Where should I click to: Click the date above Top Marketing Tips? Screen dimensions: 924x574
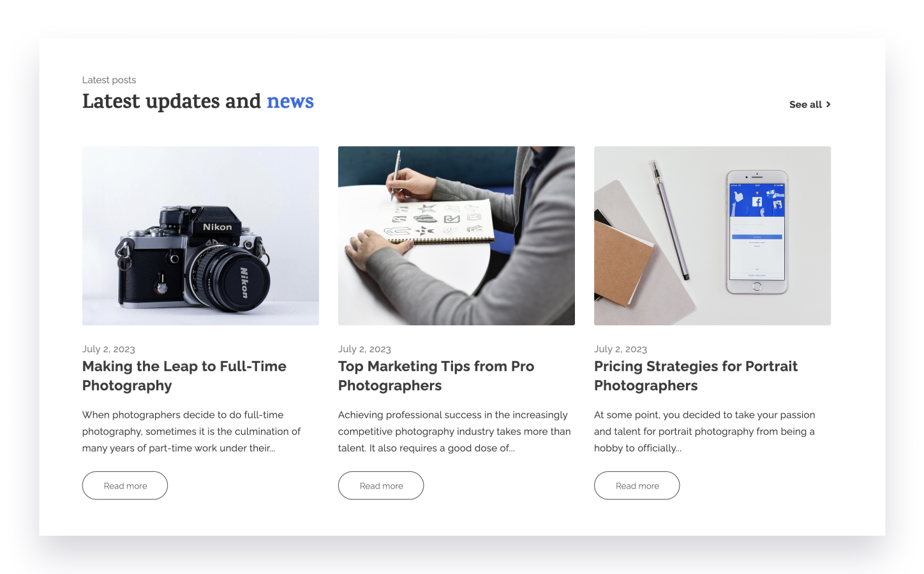(x=364, y=349)
